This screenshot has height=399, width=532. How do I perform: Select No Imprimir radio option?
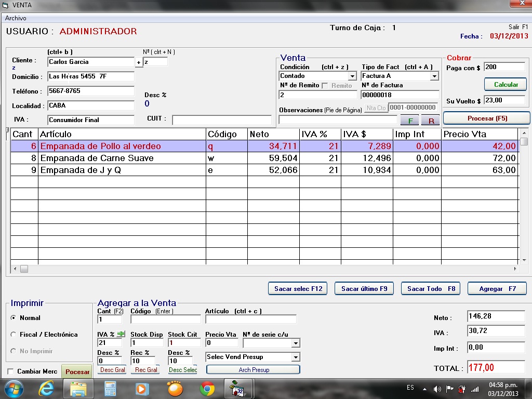click(13, 351)
